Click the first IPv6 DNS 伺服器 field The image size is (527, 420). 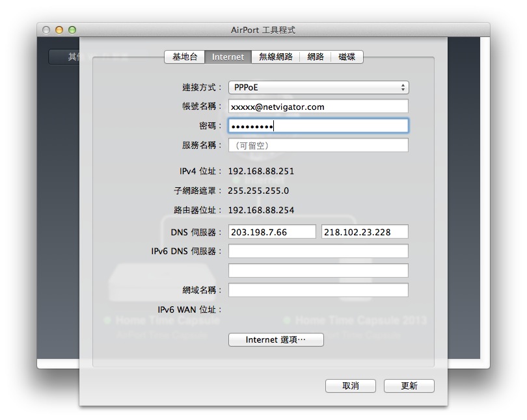pos(318,251)
